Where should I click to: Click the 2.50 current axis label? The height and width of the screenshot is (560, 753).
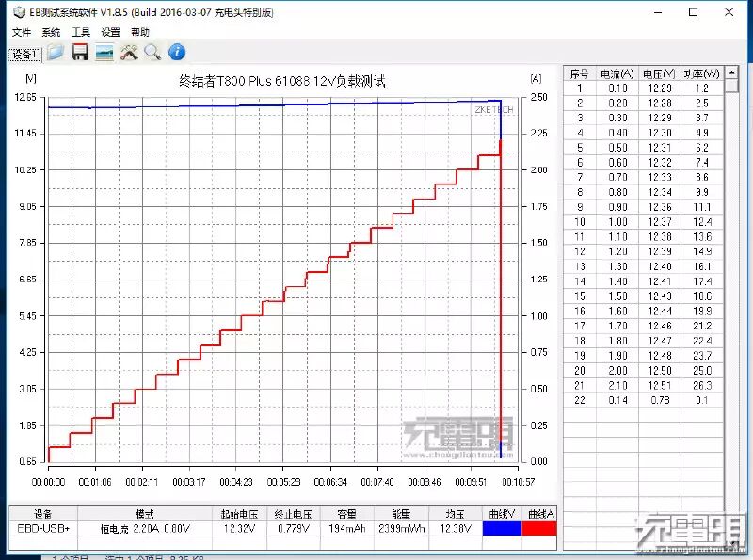tap(538, 98)
